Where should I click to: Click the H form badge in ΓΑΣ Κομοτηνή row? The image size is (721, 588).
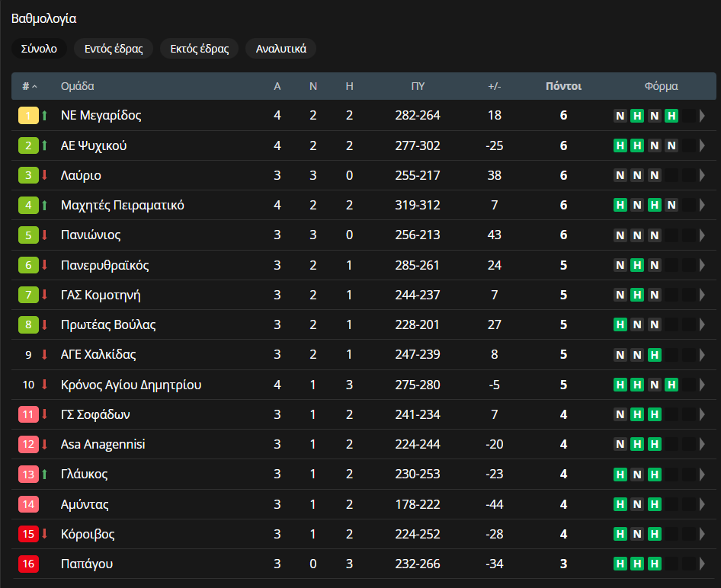pyautogui.click(x=637, y=295)
